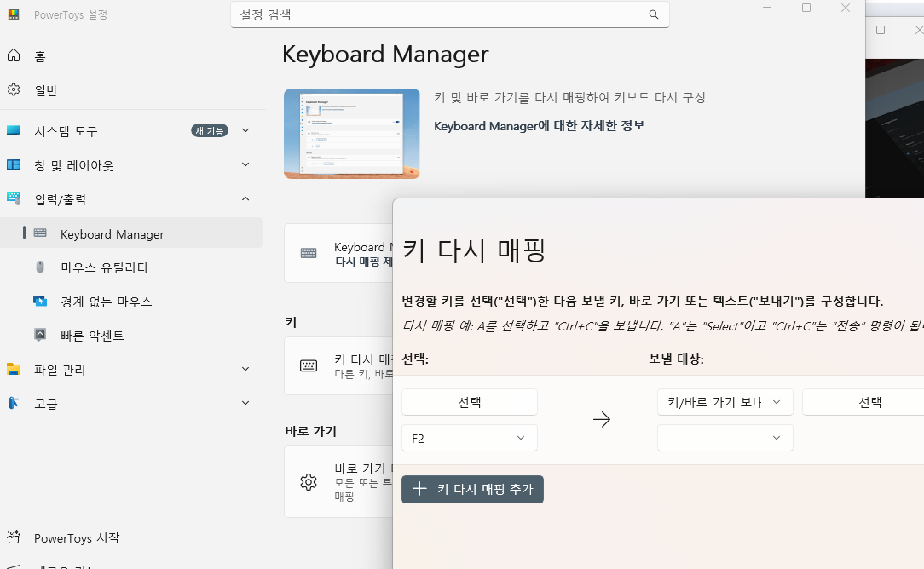This screenshot has height=569, width=924.
Task: Click the gear icon in 바로 가기 card
Action: pyautogui.click(x=309, y=482)
